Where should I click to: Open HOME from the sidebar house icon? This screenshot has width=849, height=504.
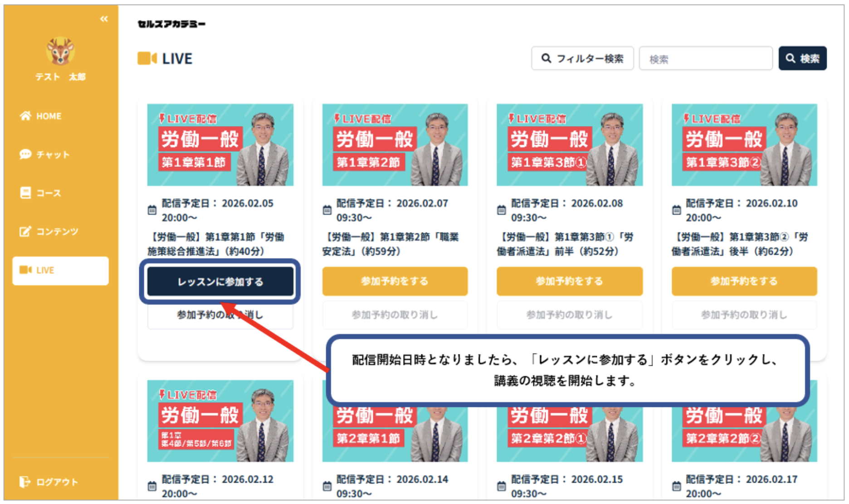(25, 116)
